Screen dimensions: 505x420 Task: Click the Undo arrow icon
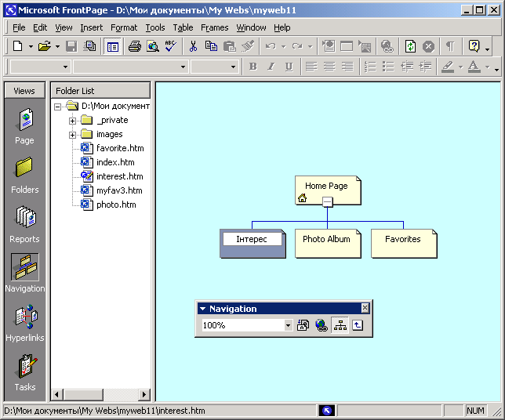pos(271,46)
